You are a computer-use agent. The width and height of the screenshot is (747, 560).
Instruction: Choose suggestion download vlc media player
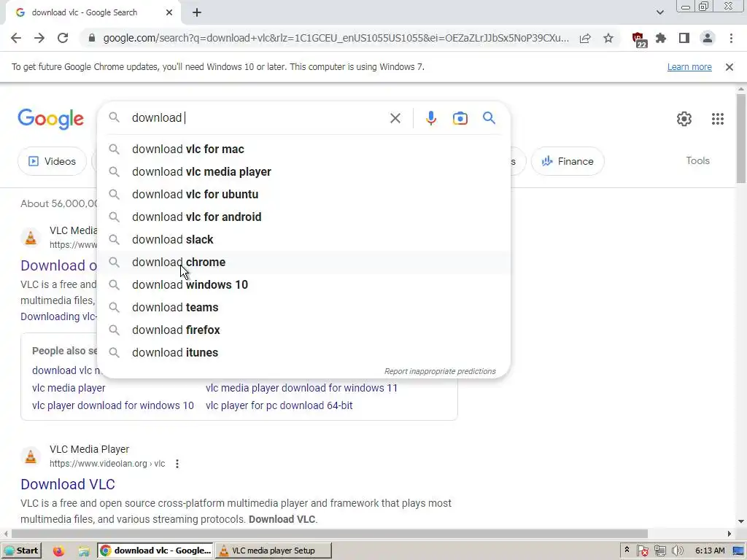(x=303, y=172)
